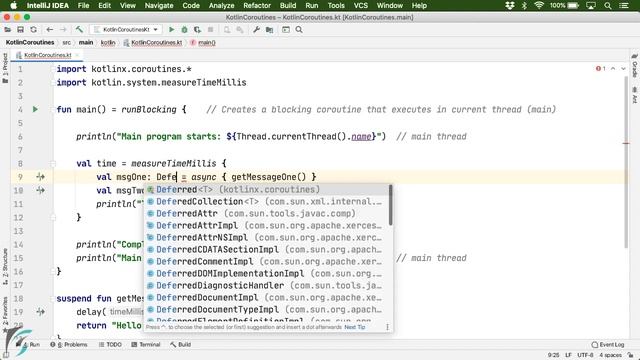Viewport: 640px width, 360px height.
Task: Select Deferred<T> (kotlinx.coroutines) completion suggestion
Action: click(266, 189)
